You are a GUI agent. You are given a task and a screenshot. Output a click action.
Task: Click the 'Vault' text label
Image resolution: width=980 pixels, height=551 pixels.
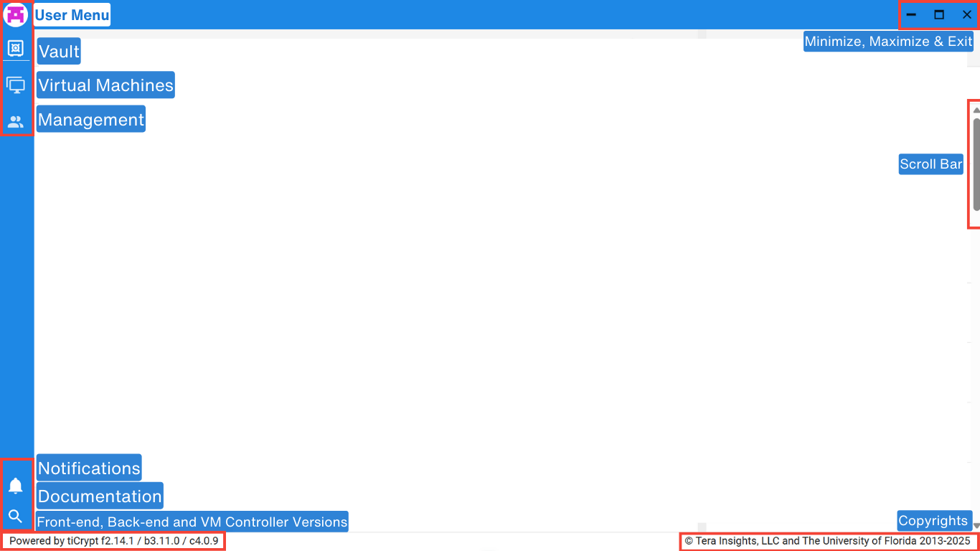59,52
